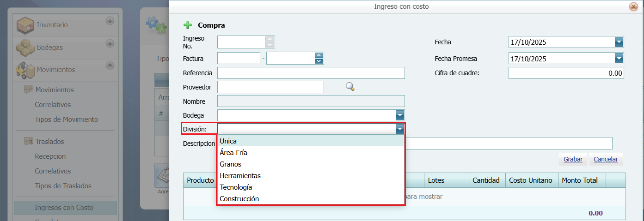Image resolution: width=644 pixels, height=221 pixels.
Task: Select Ingresos con Costo sidebar item
Action: (65, 208)
